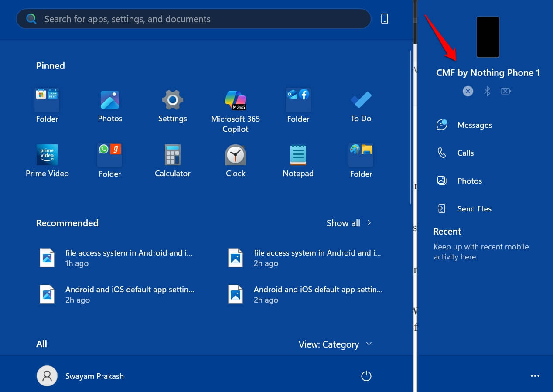This screenshot has width=553, height=392.
Task: Open the View: Category dropdown
Action: [335, 344]
